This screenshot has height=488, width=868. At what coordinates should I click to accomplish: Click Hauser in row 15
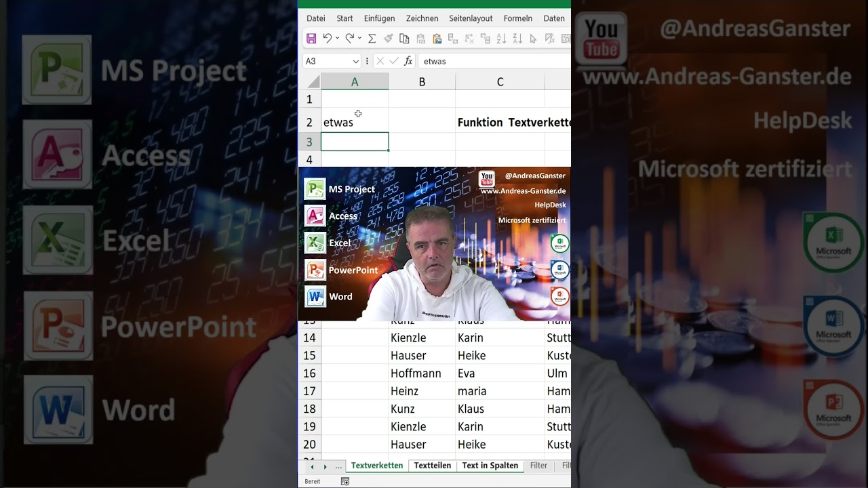[422, 356]
